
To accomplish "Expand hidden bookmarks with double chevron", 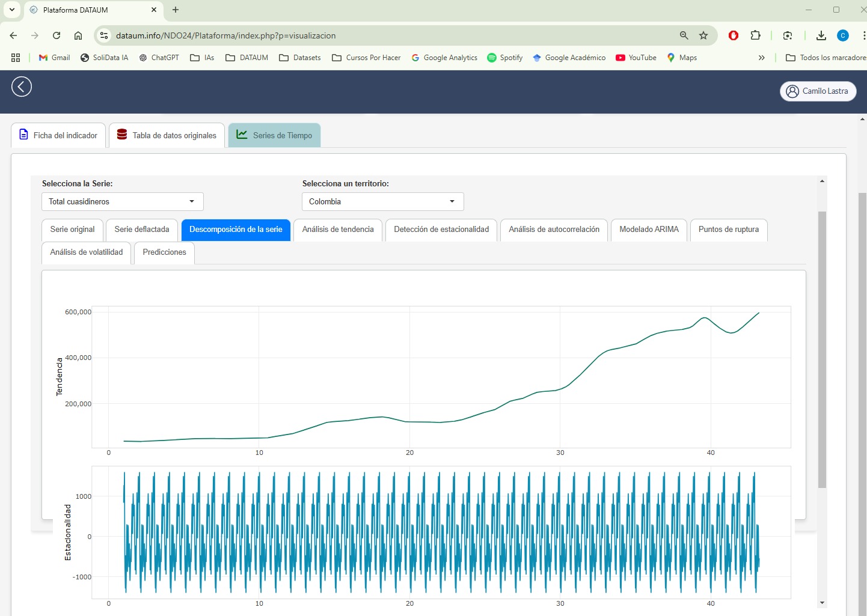I will pyautogui.click(x=761, y=58).
